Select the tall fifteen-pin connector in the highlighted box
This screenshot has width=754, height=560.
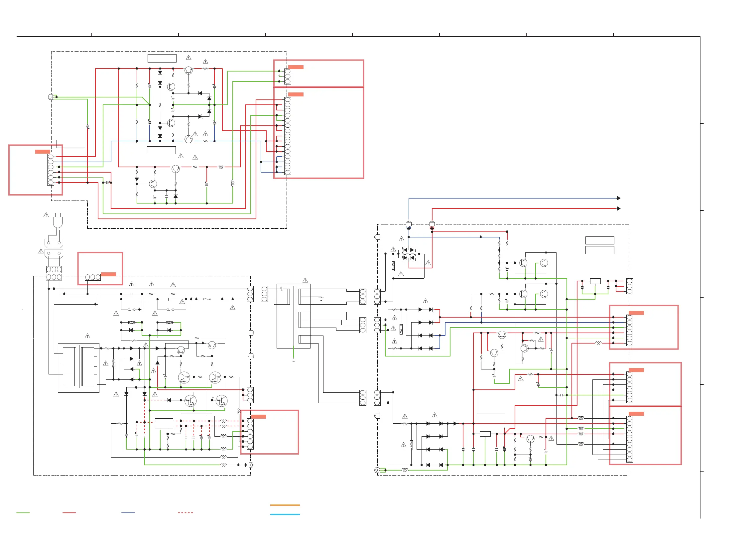[x=287, y=136]
